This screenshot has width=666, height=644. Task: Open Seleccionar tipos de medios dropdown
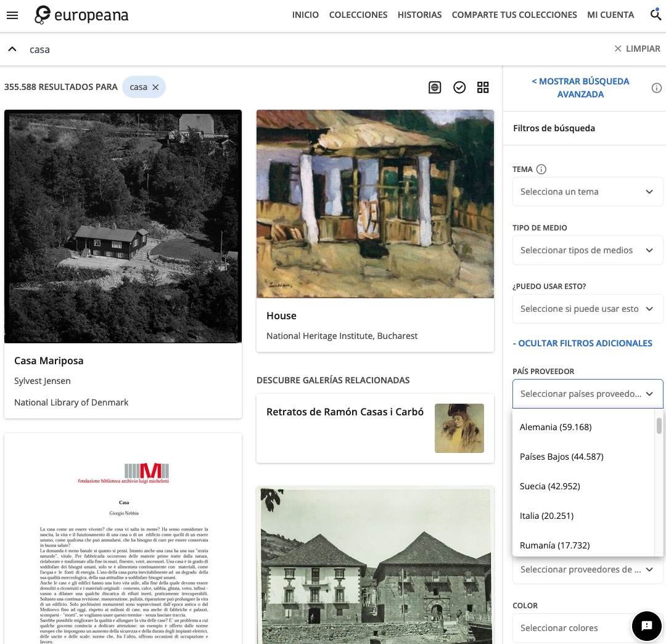588,250
